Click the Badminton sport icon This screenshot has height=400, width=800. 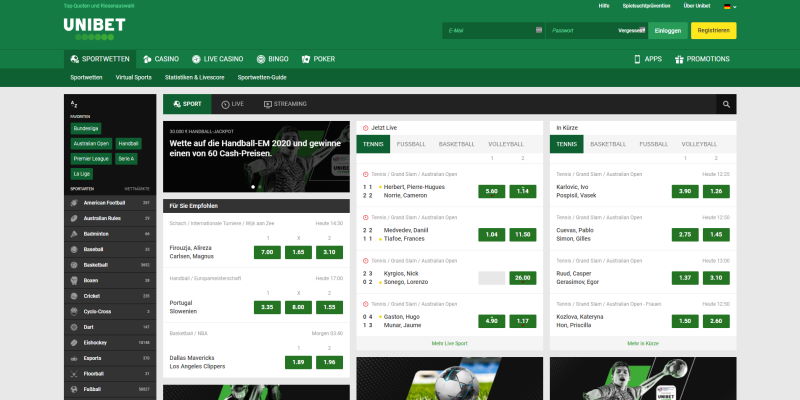coord(74,234)
